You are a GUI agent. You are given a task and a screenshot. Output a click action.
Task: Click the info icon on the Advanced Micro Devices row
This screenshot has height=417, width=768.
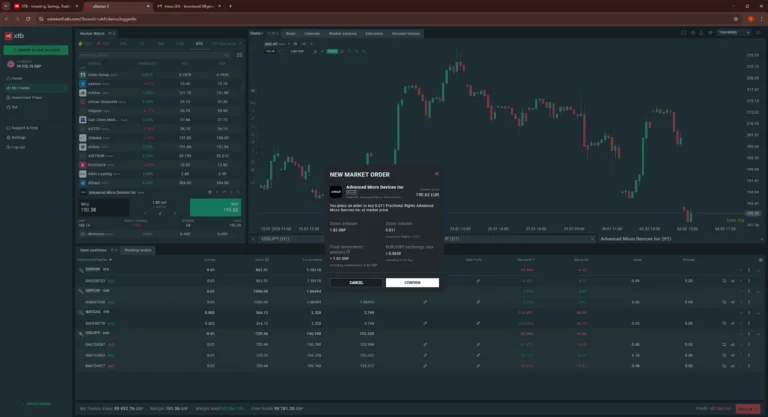click(210, 192)
